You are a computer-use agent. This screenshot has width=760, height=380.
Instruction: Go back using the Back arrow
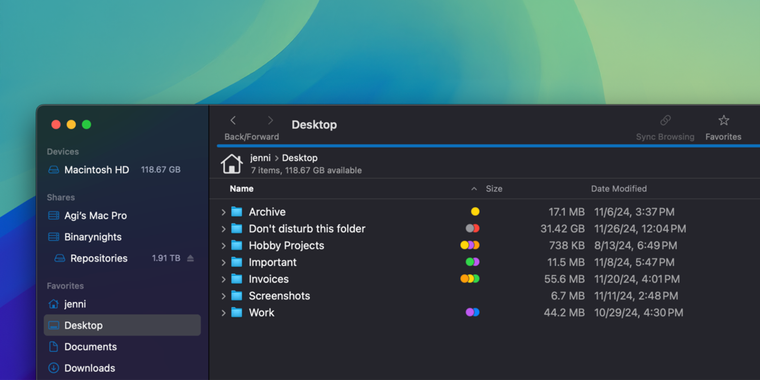tap(233, 120)
